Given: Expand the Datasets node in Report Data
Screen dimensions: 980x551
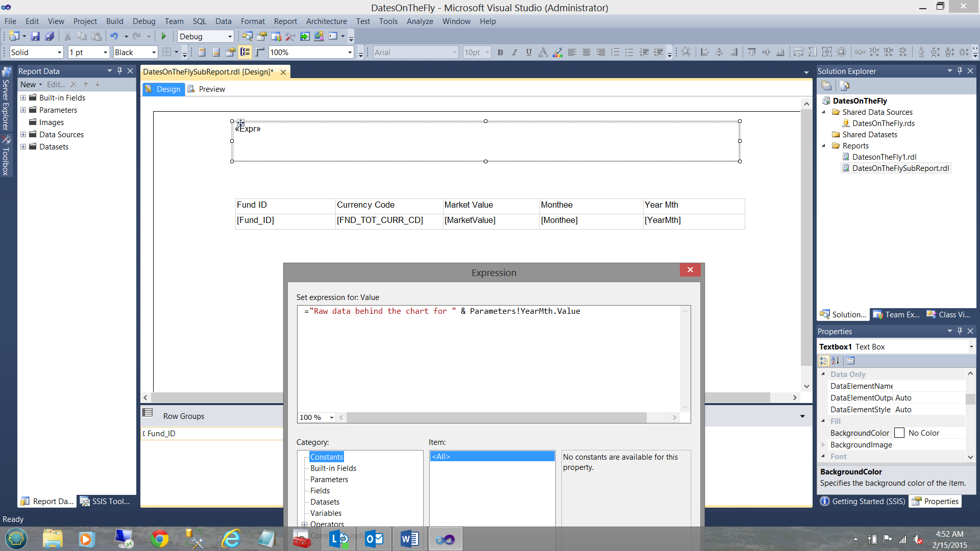Looking at the screenshot, I should point(23,147).
